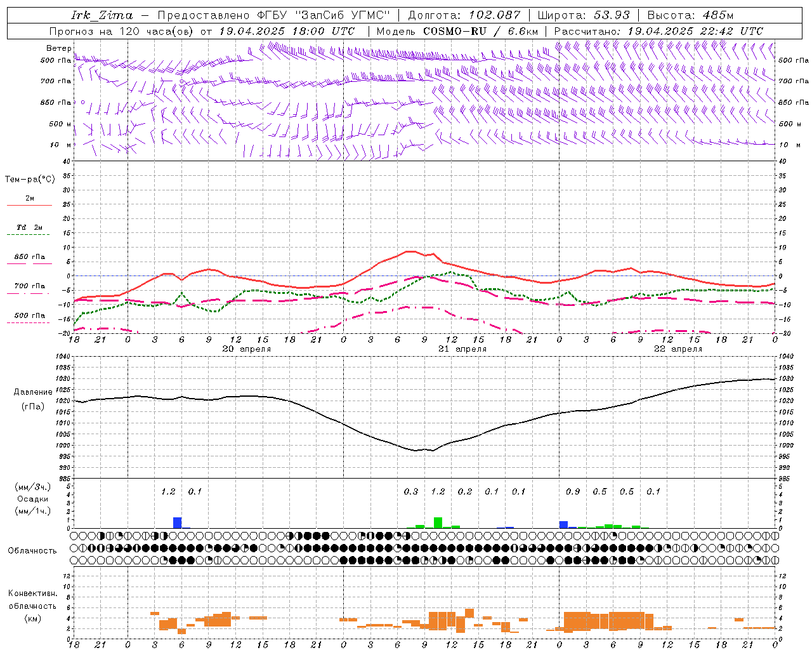Click the blue precipitation bar at 22 апреля midnight

click(563, 524)
